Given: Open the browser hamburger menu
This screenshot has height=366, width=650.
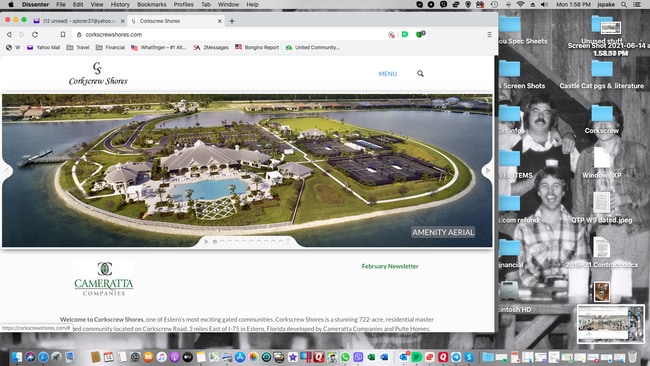Looking at the screenshot, I should 489,34.
